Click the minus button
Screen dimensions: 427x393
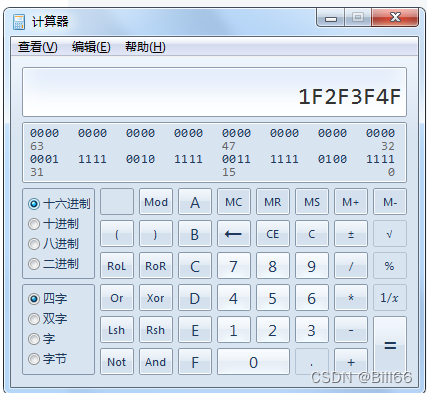pyautogui.click(x=351, y=330)
